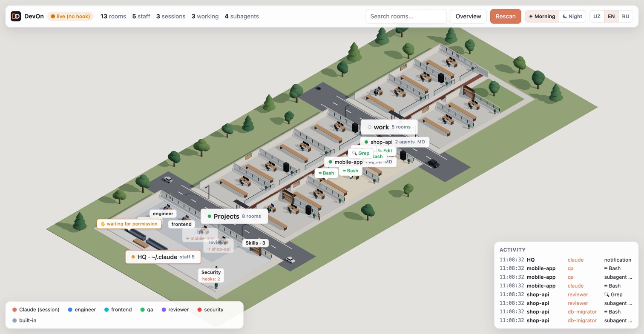Expand the Projects 8 rooms group

coord(234,216)
